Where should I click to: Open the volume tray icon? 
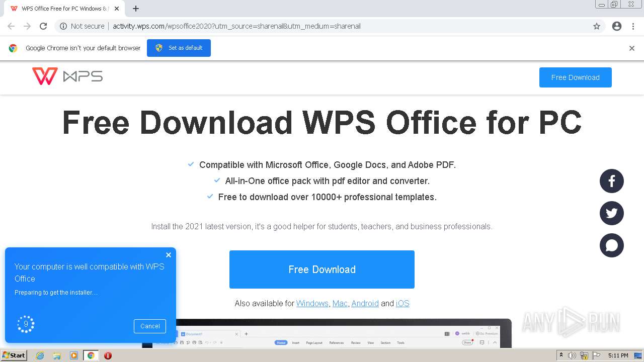572,355
